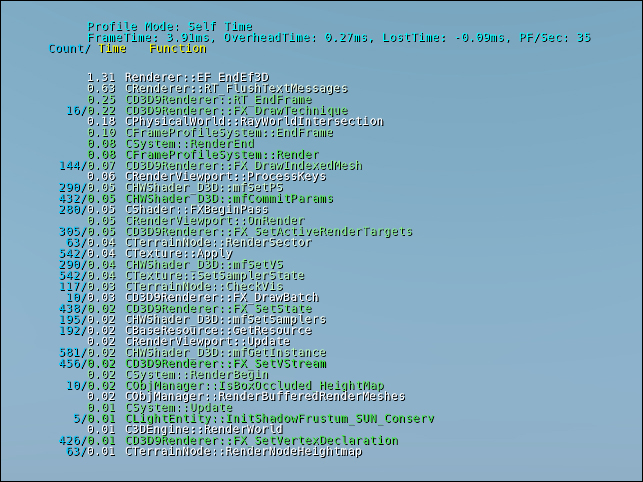Select the C3DEngine::RenderWorld row
This screenshot has width=643, height=482.
point(185,430)
